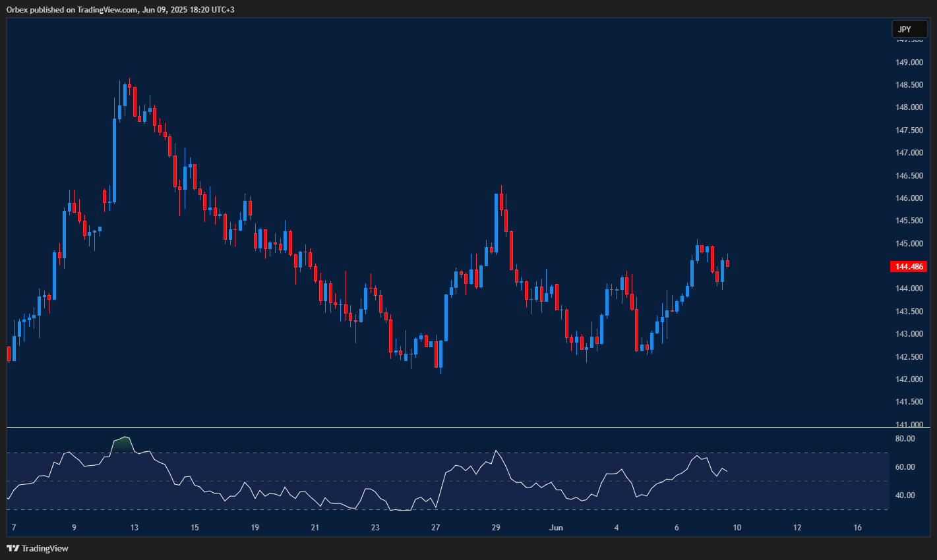Select the Jun label on the date axis
Viewport: 937px width, 560px height.
click(x=556, y=528)
